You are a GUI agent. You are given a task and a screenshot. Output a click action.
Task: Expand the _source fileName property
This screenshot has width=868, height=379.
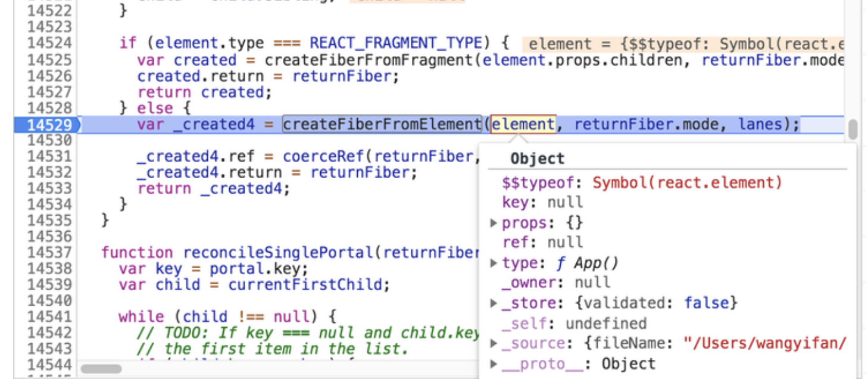pyautogui.click(x=493, y=343)
